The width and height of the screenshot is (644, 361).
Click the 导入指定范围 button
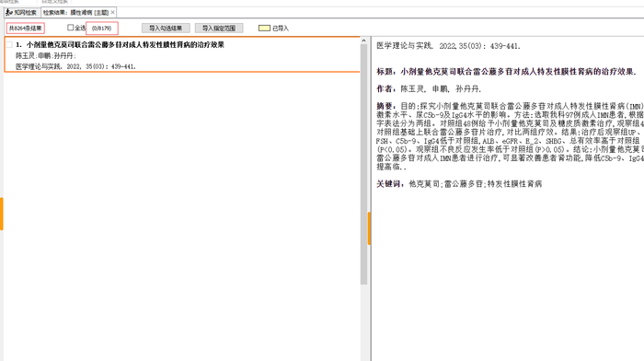(x=219, y=28)
